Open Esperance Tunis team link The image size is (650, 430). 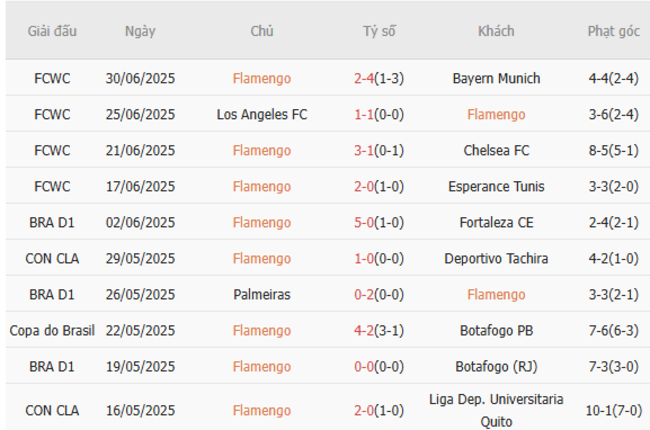coord(496,186)
